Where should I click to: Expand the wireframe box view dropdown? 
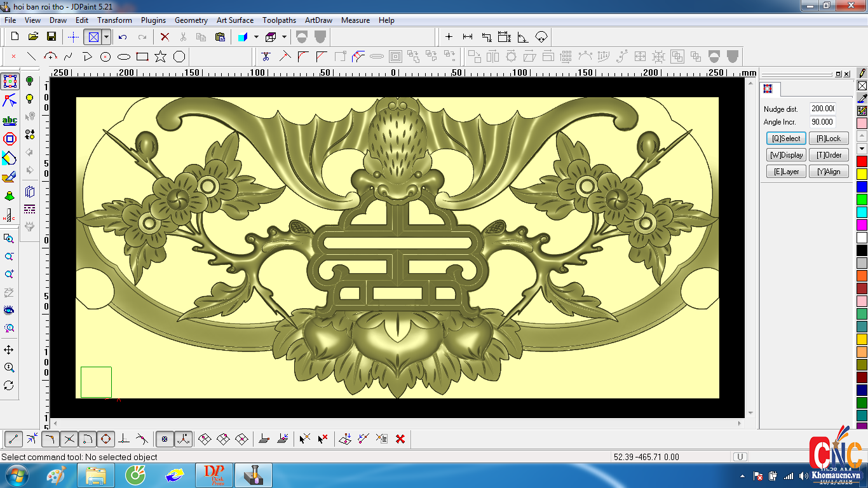(284, 37)
